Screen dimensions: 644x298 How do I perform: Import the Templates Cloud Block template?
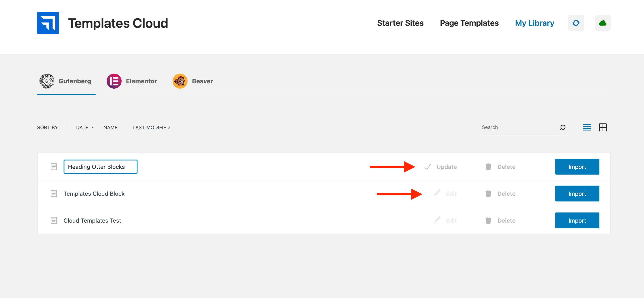tap(577, 194)
